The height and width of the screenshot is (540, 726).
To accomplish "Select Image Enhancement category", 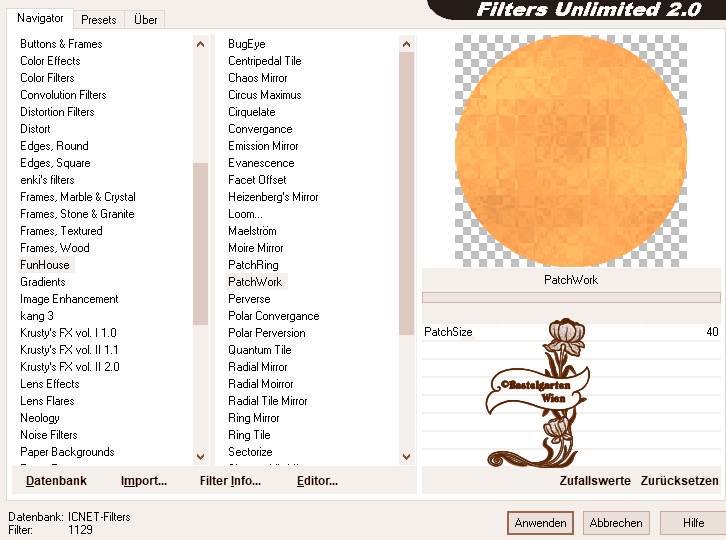I will click(x=69, y=299).
